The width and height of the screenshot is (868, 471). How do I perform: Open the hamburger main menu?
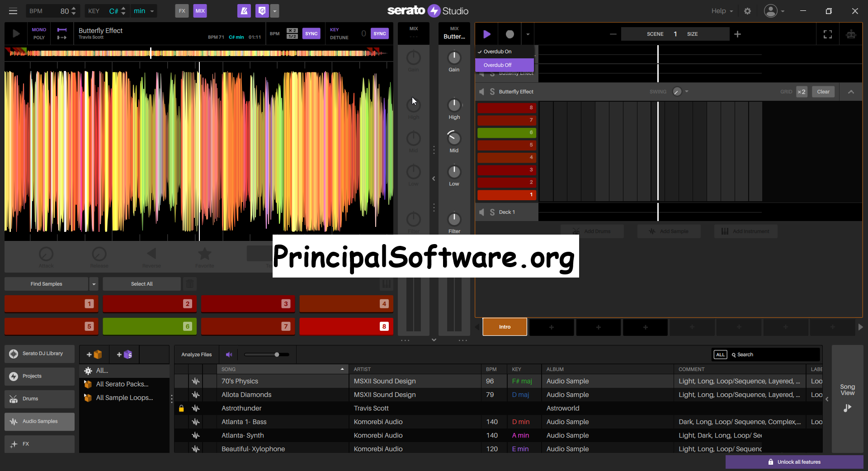(x=13, y=11)
